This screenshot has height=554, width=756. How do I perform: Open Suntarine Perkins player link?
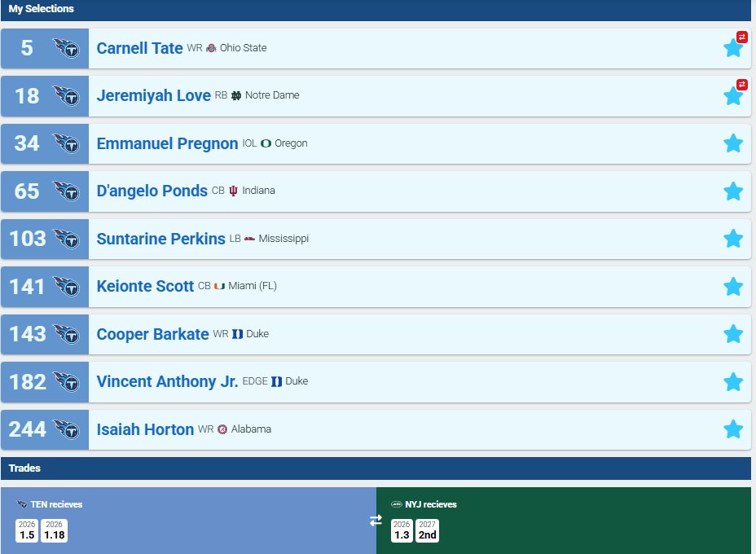tap(161, 239)
